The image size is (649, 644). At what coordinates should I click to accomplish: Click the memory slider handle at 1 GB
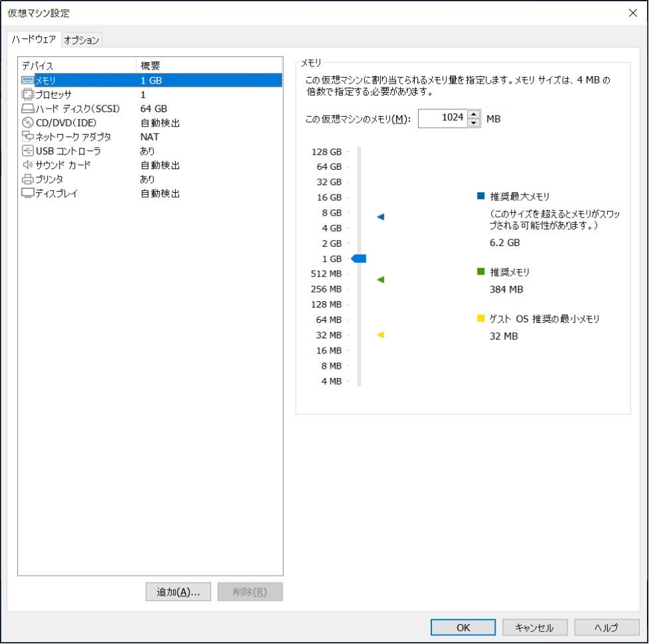tap(359, 258)
